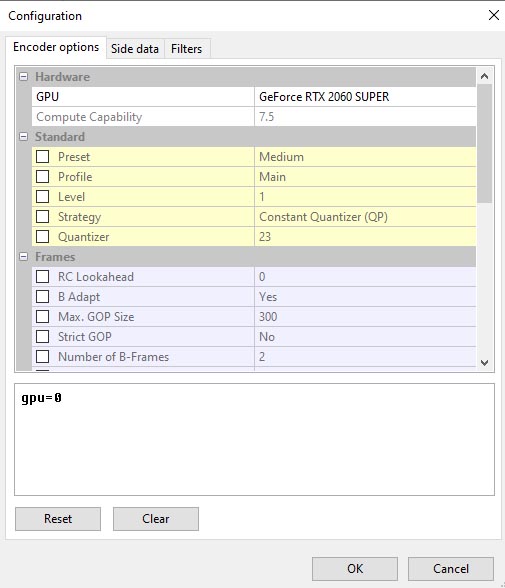
Task: Close the Configuration dialog
Action: click(494, 15)
